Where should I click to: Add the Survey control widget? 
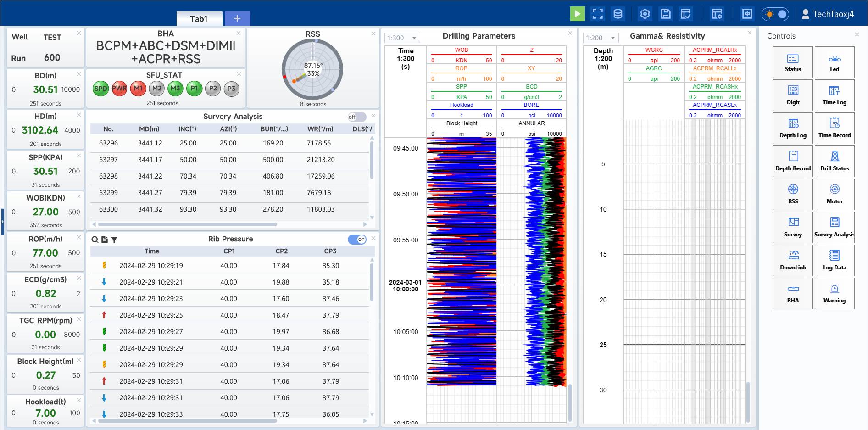pyautogui.click(x=793, y=227)
